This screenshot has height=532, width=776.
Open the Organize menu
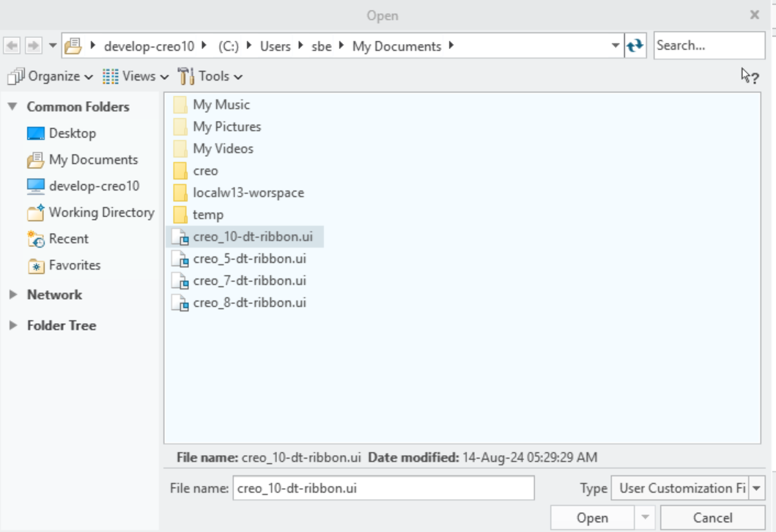point(51,76)
